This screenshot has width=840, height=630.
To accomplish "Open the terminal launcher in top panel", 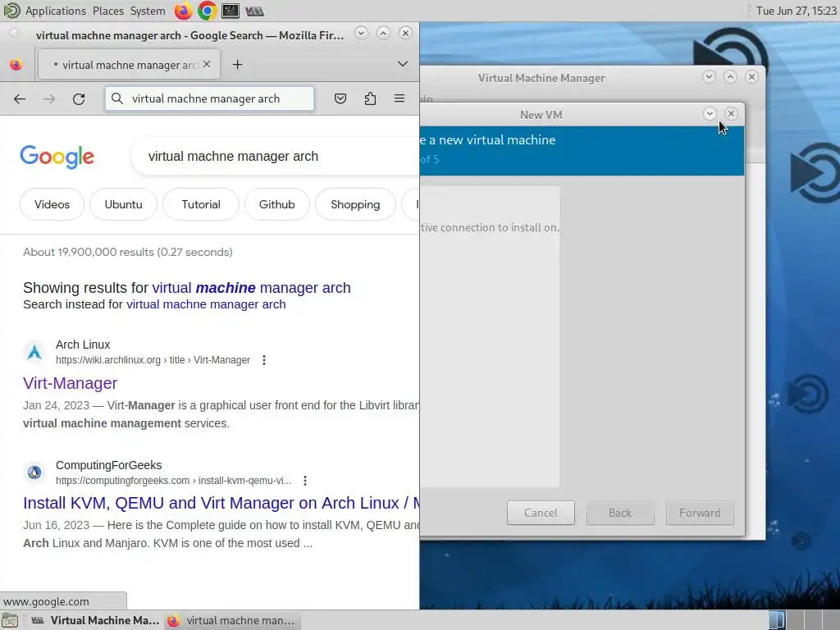I will pos(231,11).
